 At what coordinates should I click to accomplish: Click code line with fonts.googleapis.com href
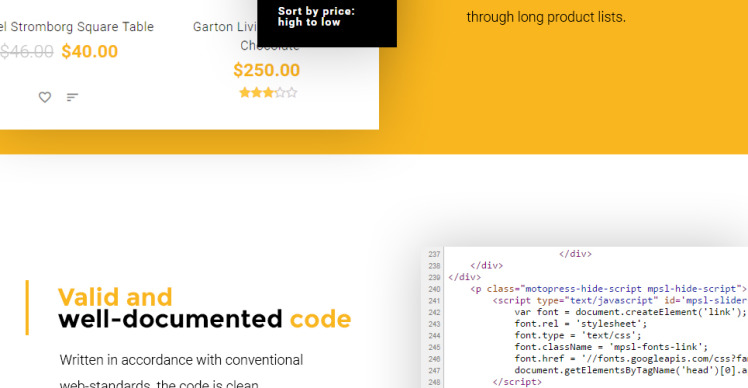pyautogui.click(x=631, y=358)
